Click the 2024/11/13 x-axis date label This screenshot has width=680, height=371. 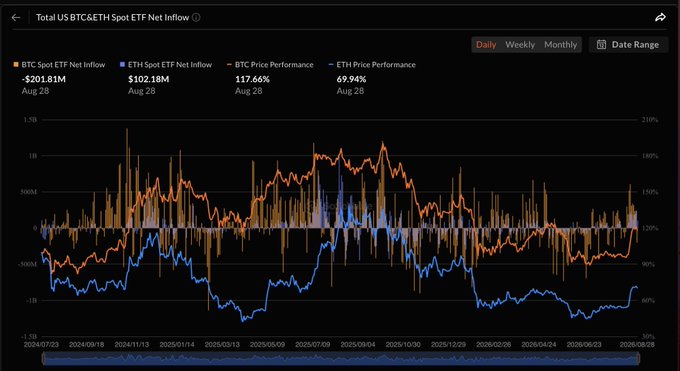(x=131, y=345)
